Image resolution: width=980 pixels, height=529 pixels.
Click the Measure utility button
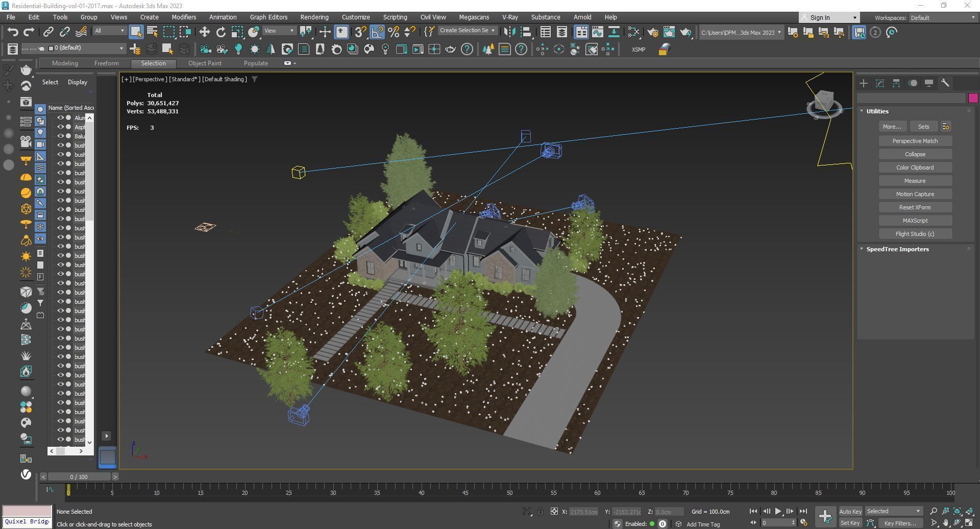[x=915, y=181]
